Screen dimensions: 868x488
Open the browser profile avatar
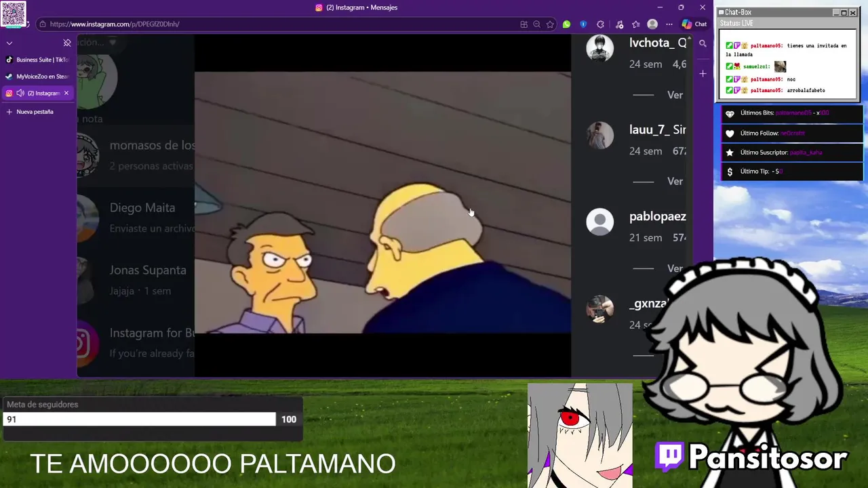pos(652,24)
